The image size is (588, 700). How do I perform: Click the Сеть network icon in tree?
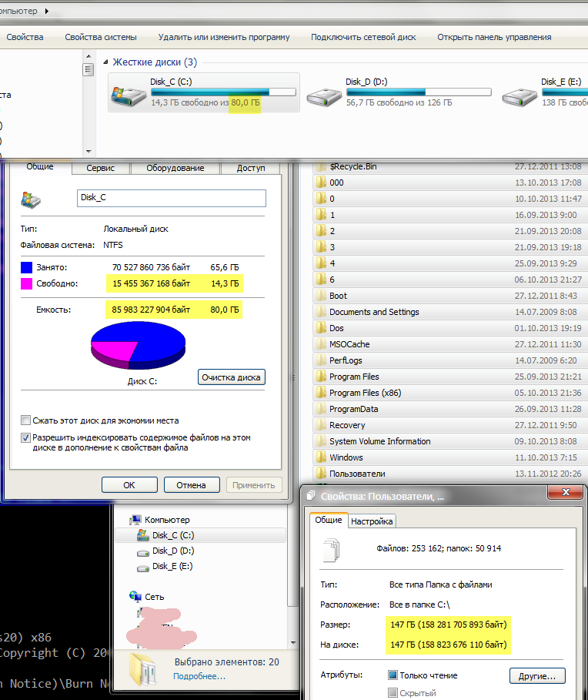click(135, 596)
